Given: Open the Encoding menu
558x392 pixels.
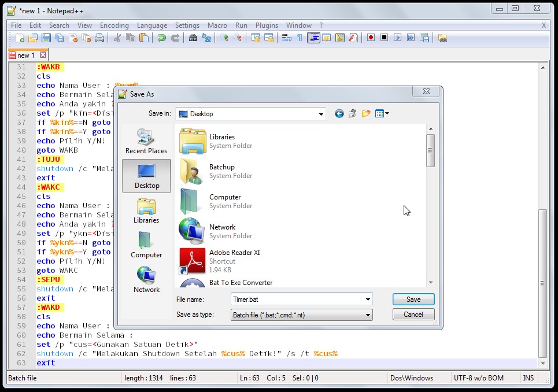Looking at the screenshot, I should (114, 25).
